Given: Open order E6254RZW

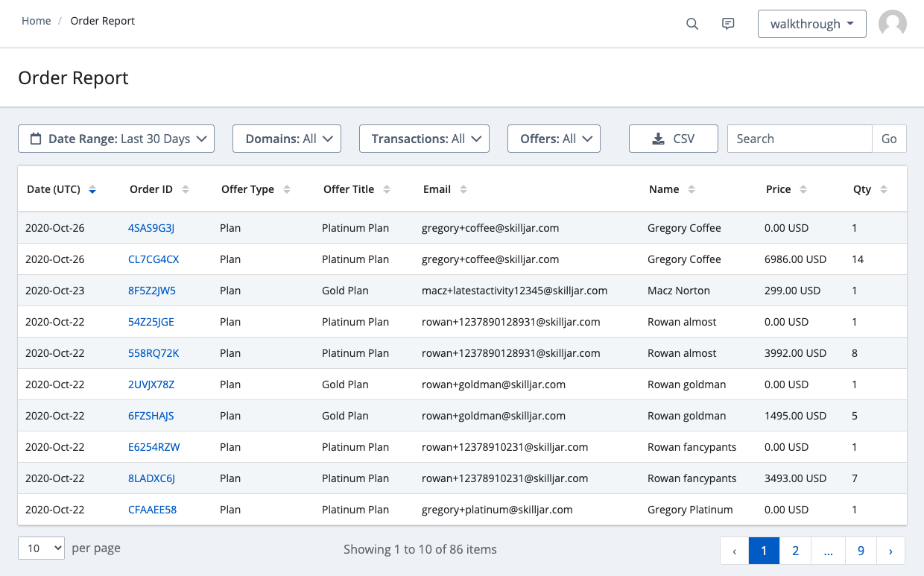Looking at the screenshot, I should (154, 447).
